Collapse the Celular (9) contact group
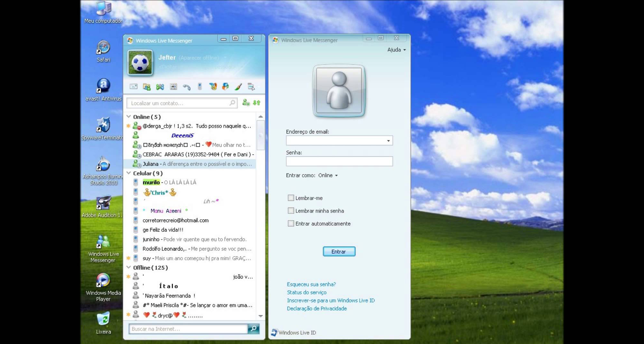Image resolution: width=644 pixels, height=344 pixels. pos(129,173)
